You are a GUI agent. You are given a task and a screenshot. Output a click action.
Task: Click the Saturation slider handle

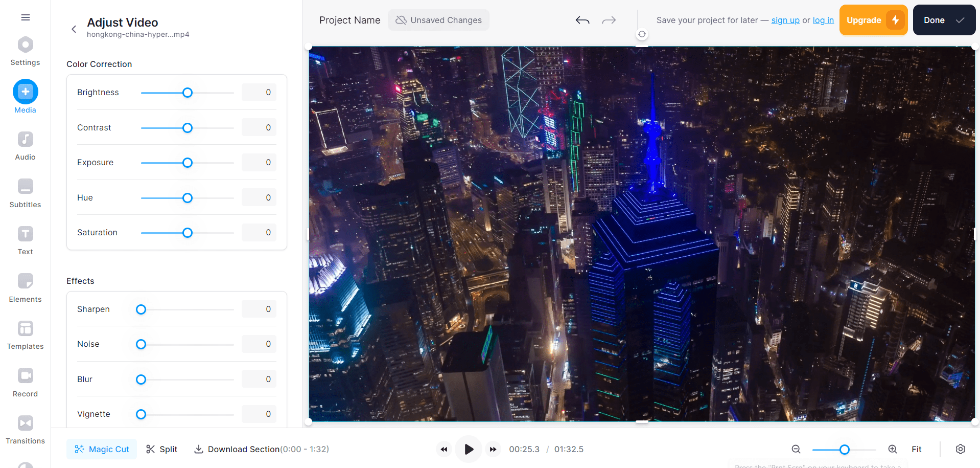coord(188,232)
